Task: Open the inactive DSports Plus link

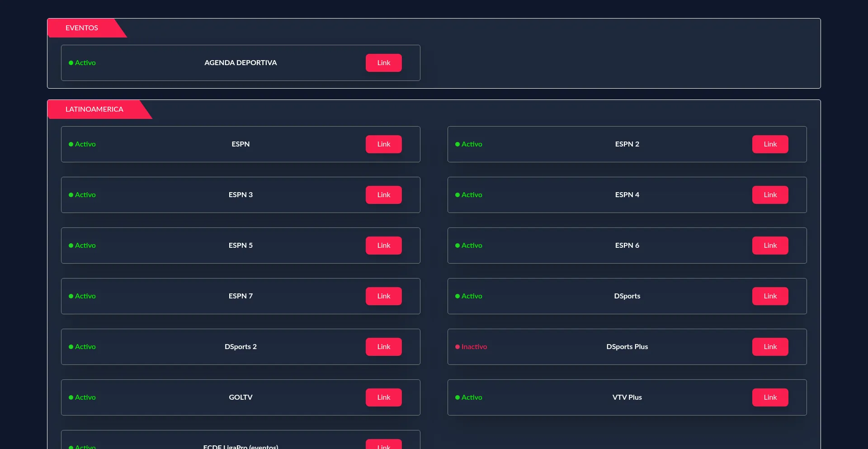Action: tap(770, 347)
